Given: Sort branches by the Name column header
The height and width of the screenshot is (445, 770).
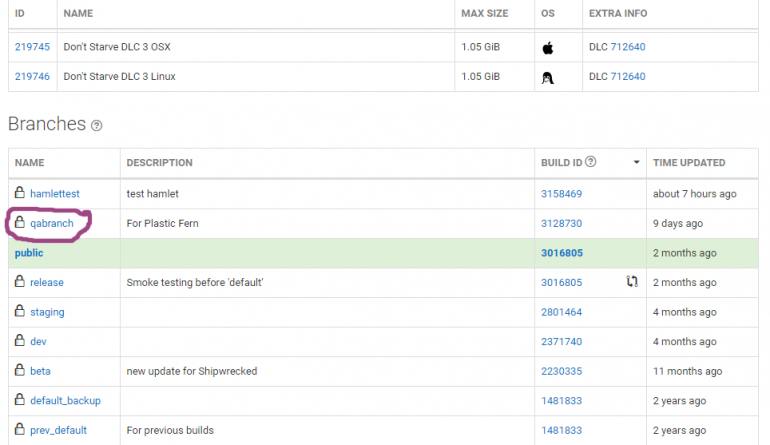Looking at the screenshot, I should tap(29, 163).
